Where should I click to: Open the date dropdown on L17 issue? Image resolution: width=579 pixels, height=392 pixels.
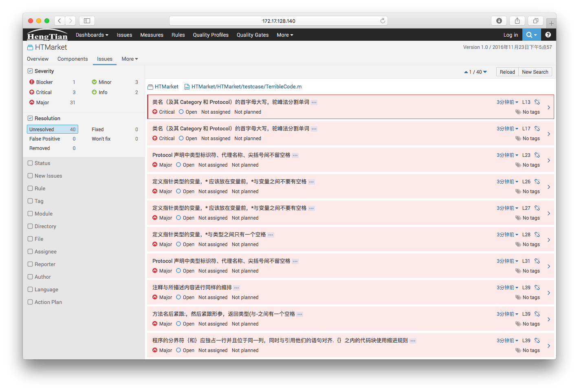point(507,129)
